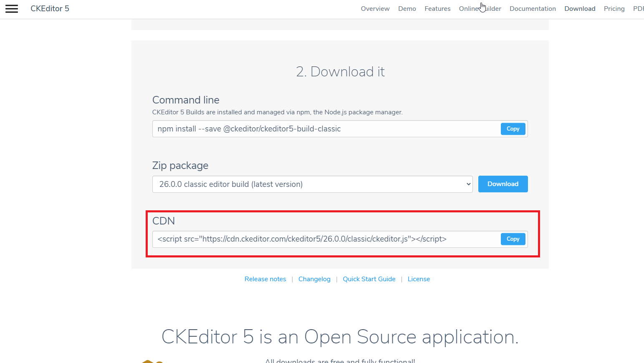Image resolution: width=644 pixels, height=363 pixels.
Task: Click the 'CKEditor 5 is an Open Source application.' heading
Action: tap(340, 337)
